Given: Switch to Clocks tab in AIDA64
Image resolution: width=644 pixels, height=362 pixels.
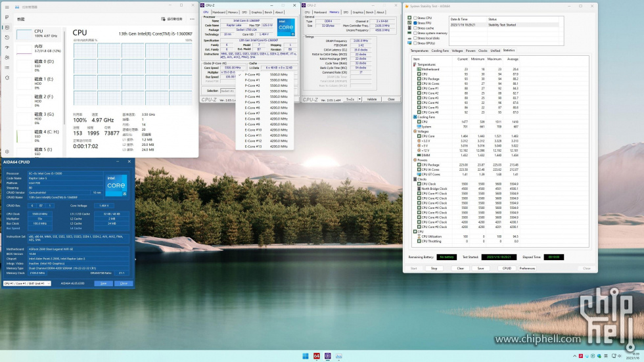Looking at the screenshot, I should pos(482,51).
